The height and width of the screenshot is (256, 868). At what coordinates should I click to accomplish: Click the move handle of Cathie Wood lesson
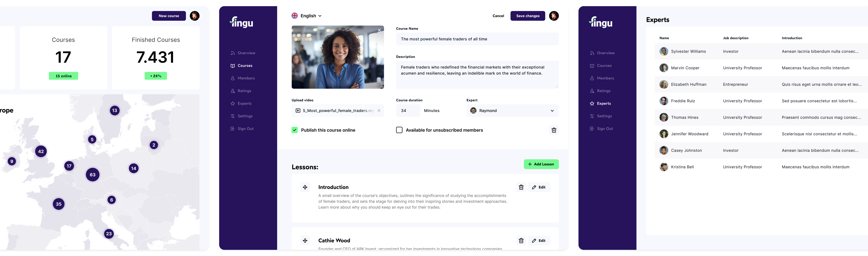pyautogui.click(x=305, y=240)
